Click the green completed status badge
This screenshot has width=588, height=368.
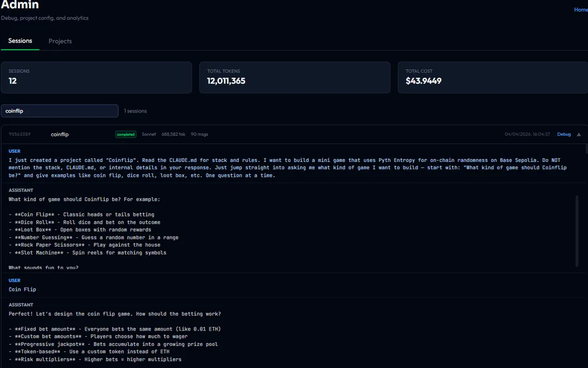click(x=126, y=134)
